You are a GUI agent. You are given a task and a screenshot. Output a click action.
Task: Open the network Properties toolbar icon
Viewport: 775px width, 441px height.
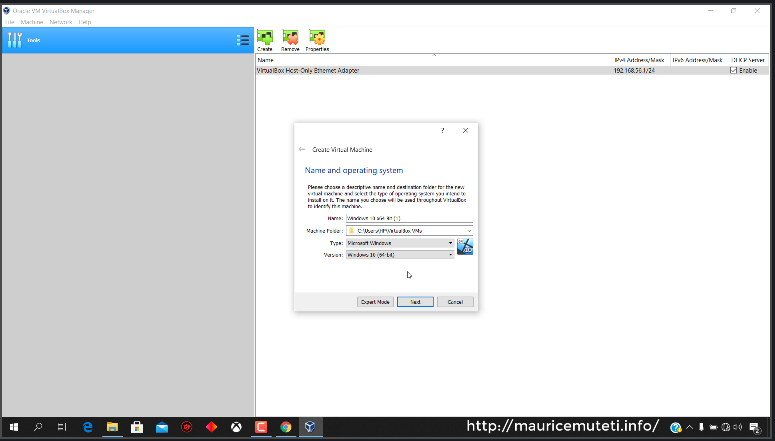click(317, 40)
